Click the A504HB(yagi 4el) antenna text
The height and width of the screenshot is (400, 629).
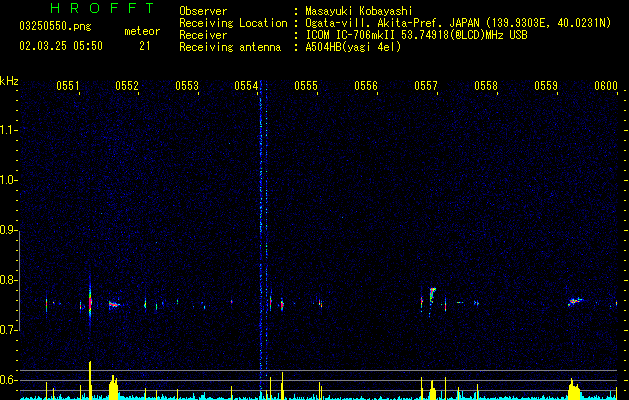tap(353, 47)
